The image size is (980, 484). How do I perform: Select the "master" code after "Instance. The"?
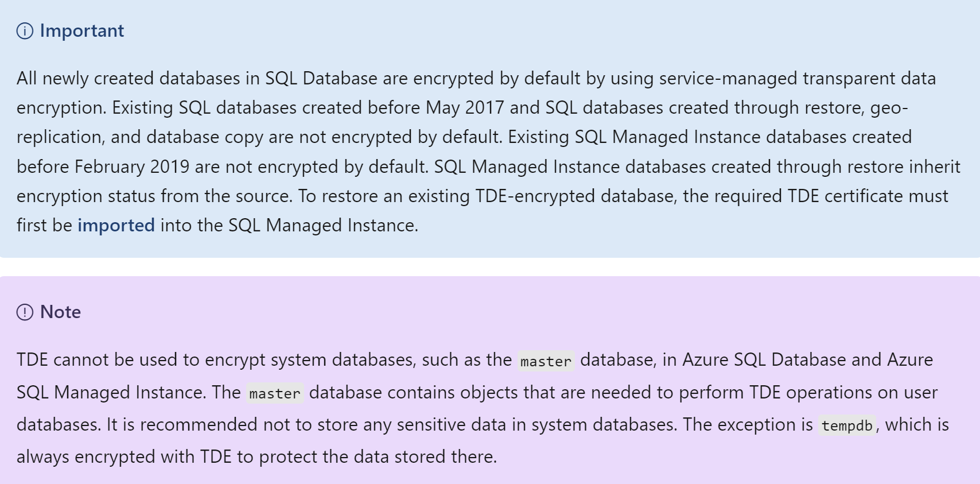pos(274,393)
